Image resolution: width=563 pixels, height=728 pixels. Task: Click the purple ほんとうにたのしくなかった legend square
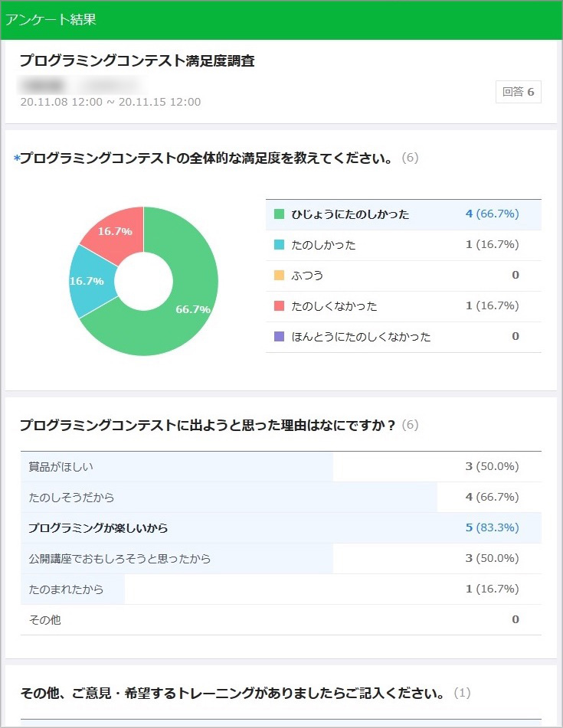tap(279, 337)
